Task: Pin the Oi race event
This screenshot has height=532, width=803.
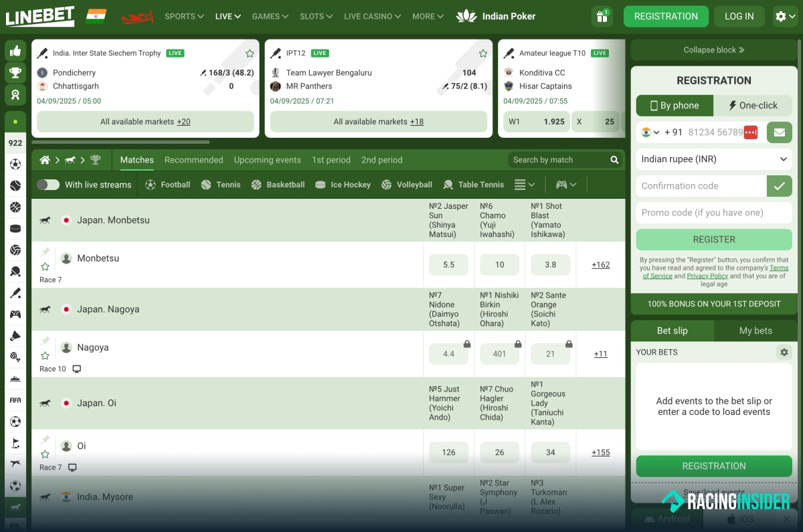Action: click(x=46, y=439)
